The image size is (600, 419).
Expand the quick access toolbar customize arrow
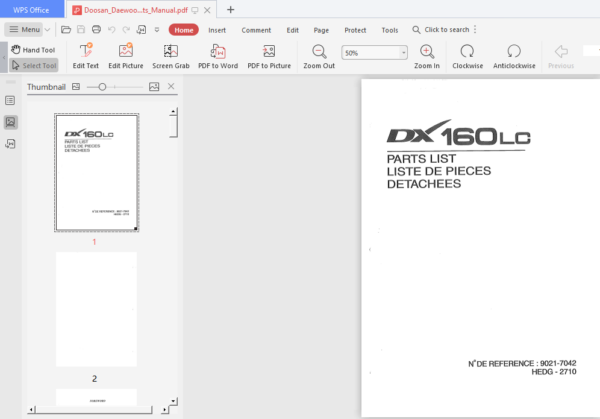point(157,29)
